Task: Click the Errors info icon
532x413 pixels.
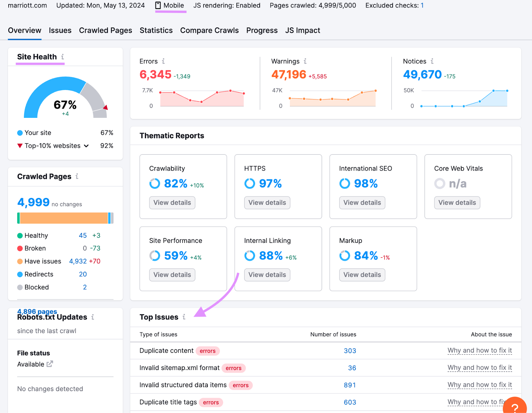Action: click(163, 61)
